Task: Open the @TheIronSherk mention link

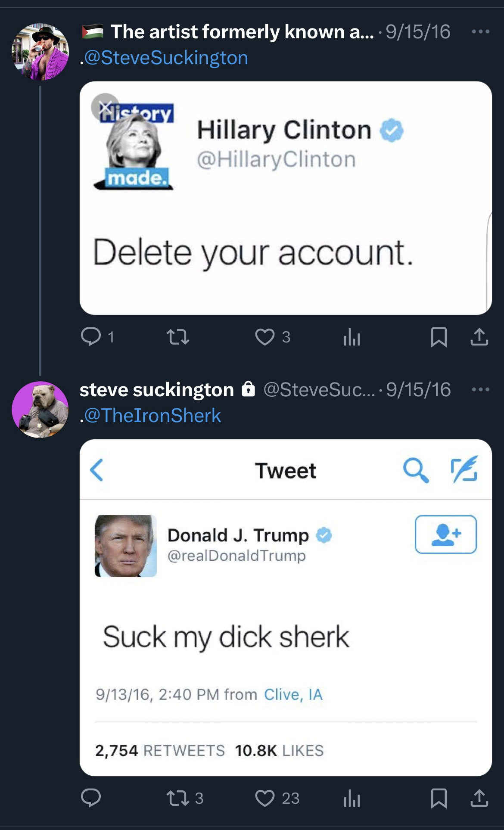Action: click(x=152, y=416)
